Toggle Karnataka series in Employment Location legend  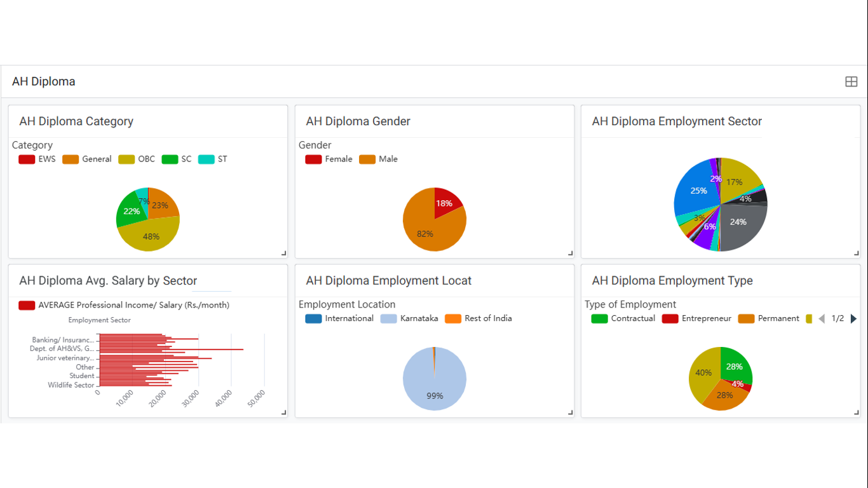pos(409,318)
